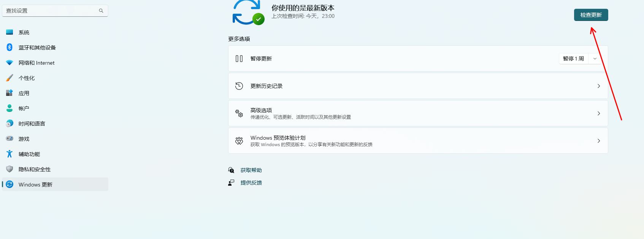
Task: Select the sync icon for Windows 更新
Action: tap(10, 184)
